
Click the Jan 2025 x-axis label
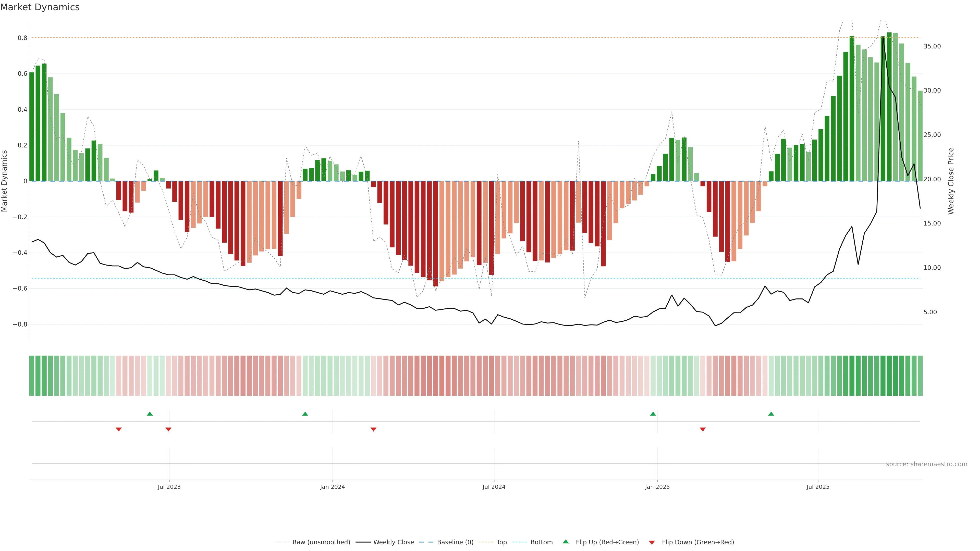tap(657, 487)
